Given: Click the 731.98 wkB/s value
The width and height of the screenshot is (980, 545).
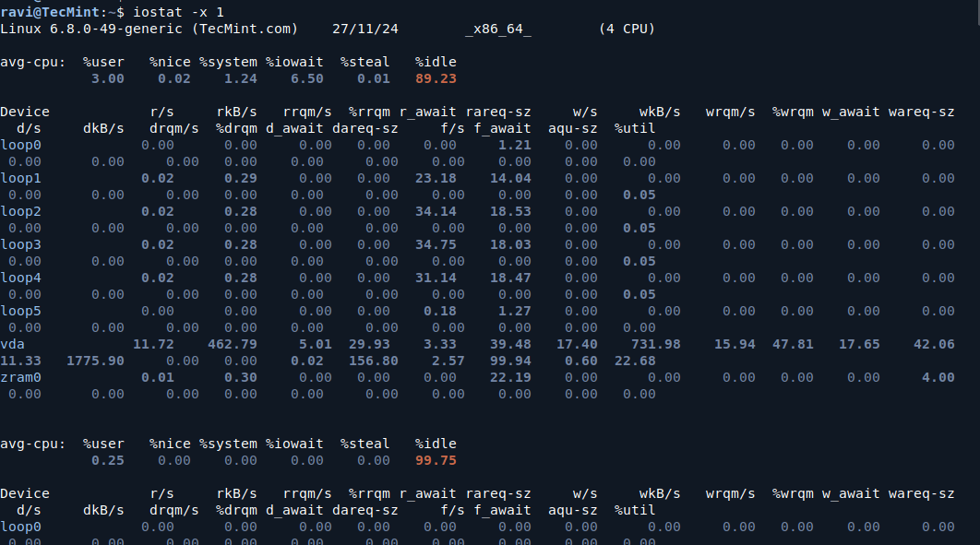Looking at the screenshot, I should pos(655,344).
